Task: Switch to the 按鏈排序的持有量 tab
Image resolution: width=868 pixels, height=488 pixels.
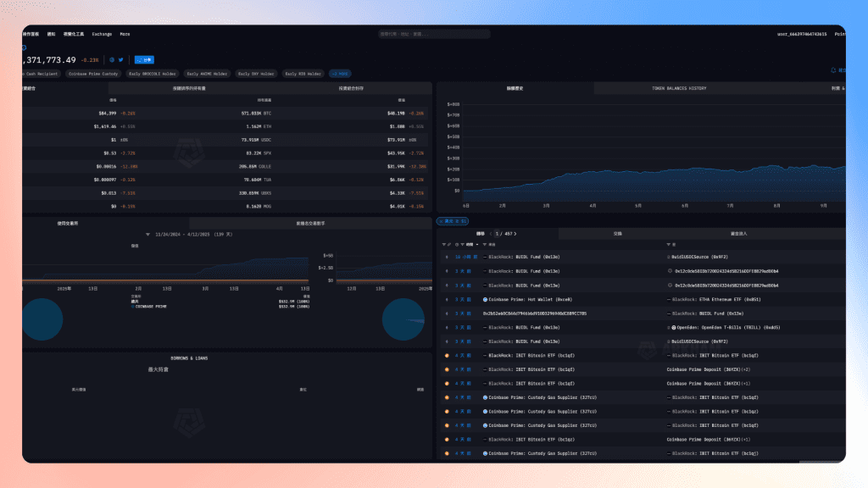Action: click(189, 88)
